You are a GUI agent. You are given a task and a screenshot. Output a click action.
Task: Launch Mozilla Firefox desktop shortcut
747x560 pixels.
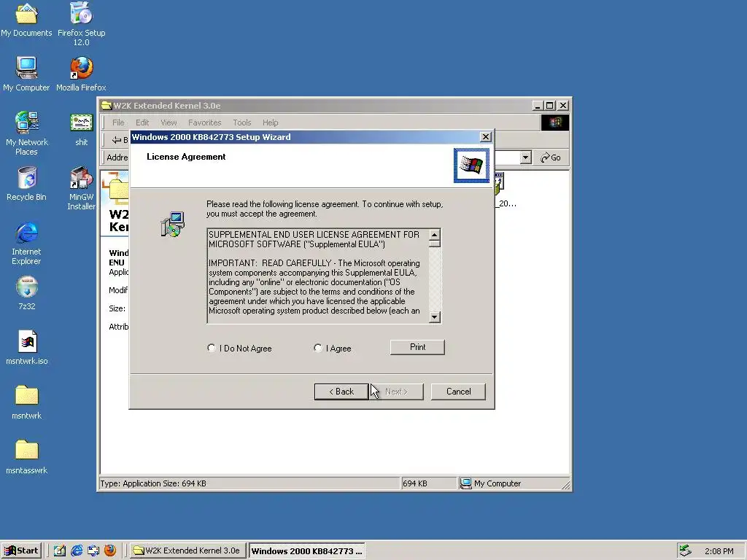pyautogui.click(x=81, y=74)
